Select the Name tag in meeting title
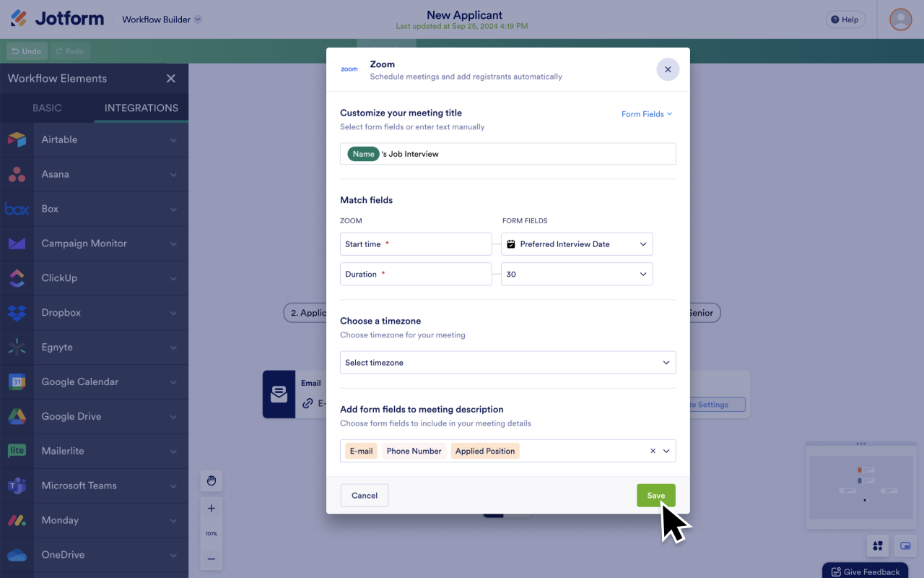 (364, 154)
